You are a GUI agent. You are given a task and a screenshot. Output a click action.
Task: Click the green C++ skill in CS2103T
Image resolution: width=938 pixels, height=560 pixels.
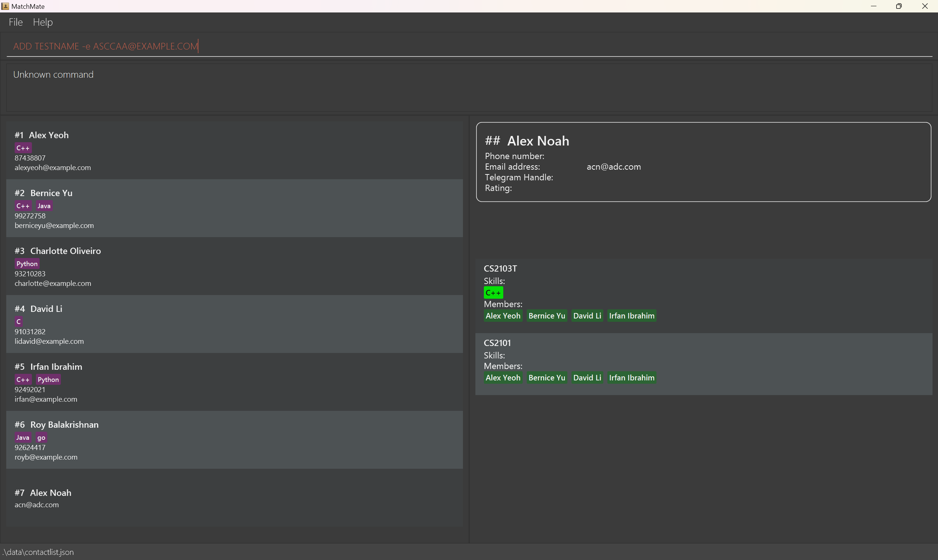click(x=493, y=293)
